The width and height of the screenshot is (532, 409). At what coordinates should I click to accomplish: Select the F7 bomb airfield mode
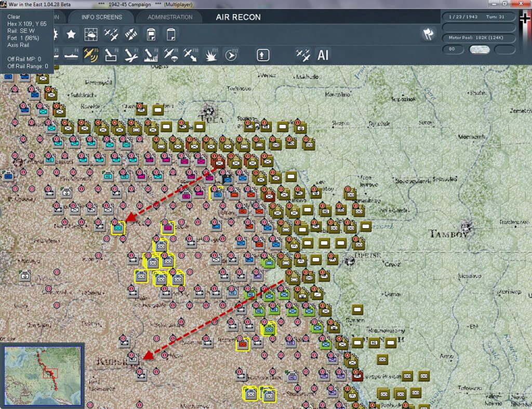(x=131, y=55)
